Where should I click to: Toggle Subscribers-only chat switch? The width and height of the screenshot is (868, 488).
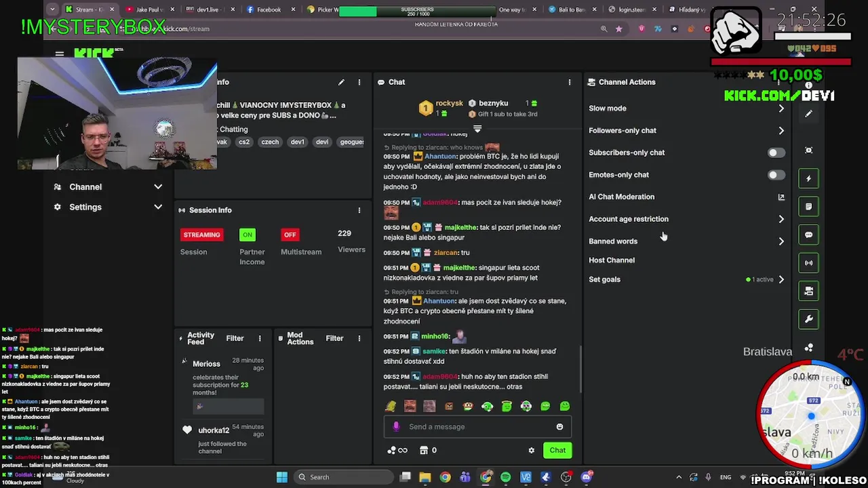coord(776,153)
